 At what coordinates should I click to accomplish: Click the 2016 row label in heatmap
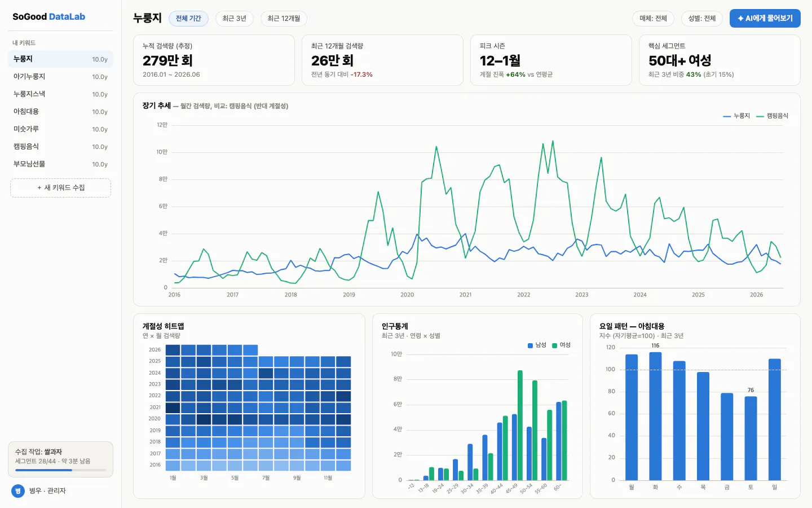click(155, 465)
